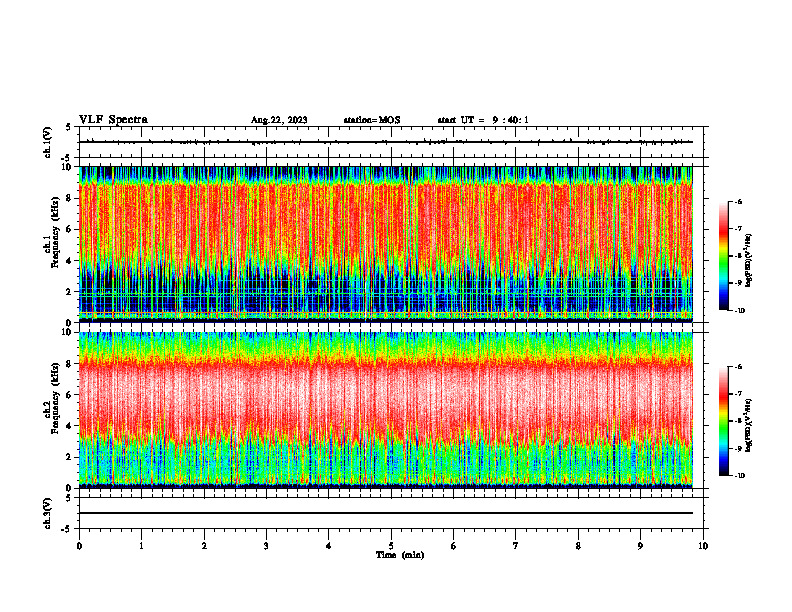Click the ch.2 color scale bar
Screen dimensions: 792x612
[724, 421]
